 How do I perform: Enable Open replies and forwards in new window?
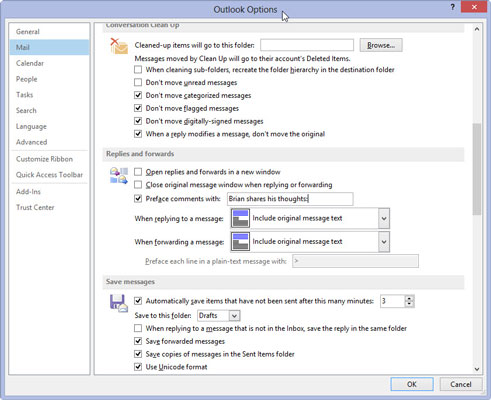(x=138, y=172)
